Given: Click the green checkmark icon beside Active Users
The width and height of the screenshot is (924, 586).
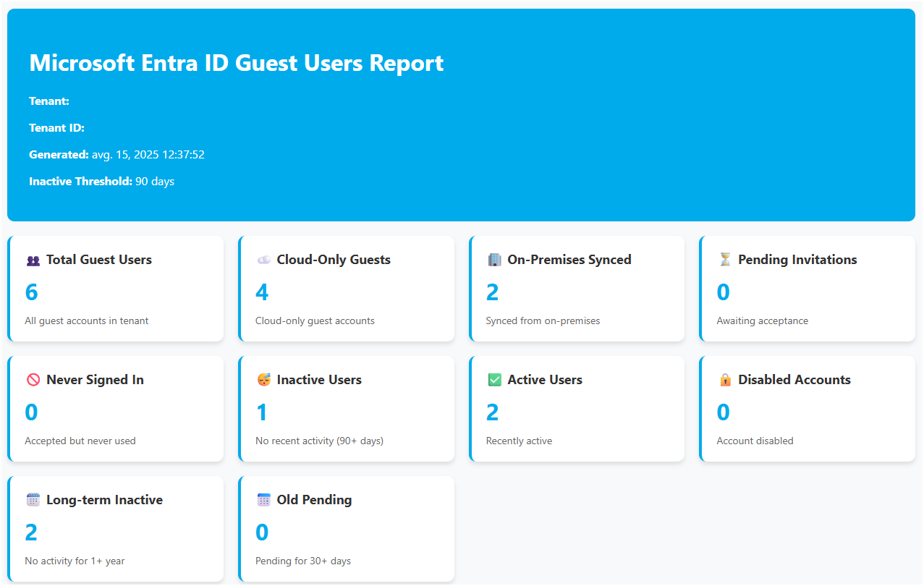Looking at the screenshot, I should click(494, 380).
